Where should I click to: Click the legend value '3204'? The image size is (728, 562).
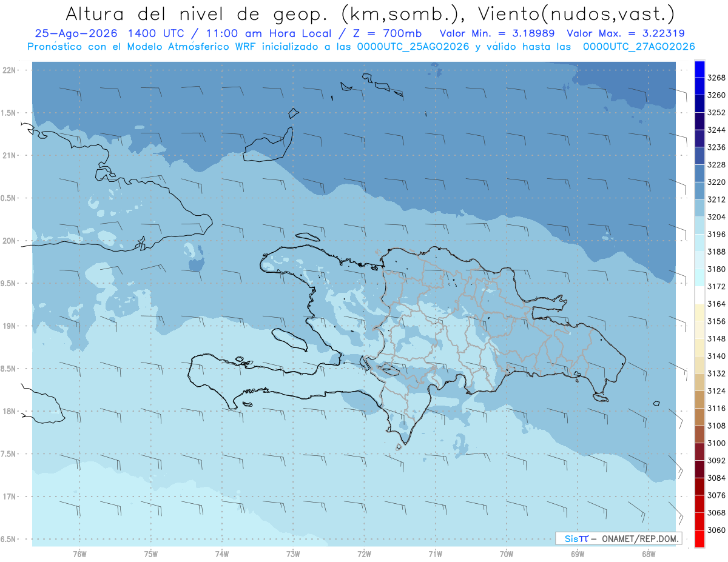(716, 217)
